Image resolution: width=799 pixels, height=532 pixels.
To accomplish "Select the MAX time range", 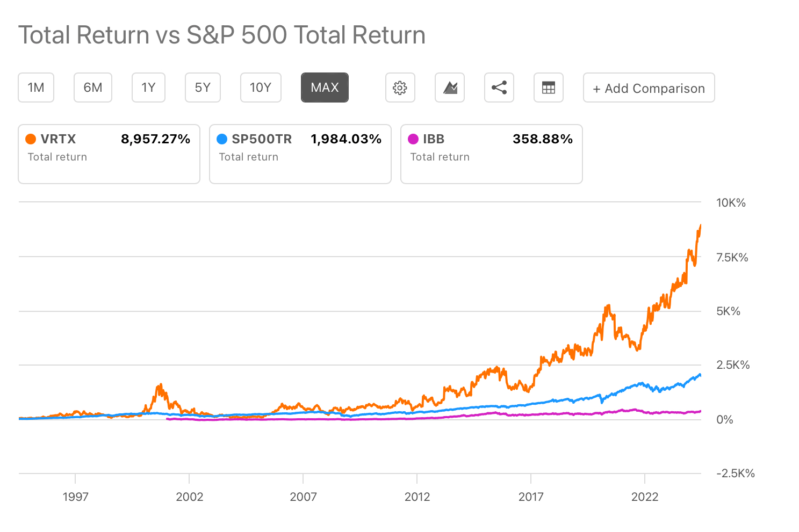I will click(x=325, y=88).
